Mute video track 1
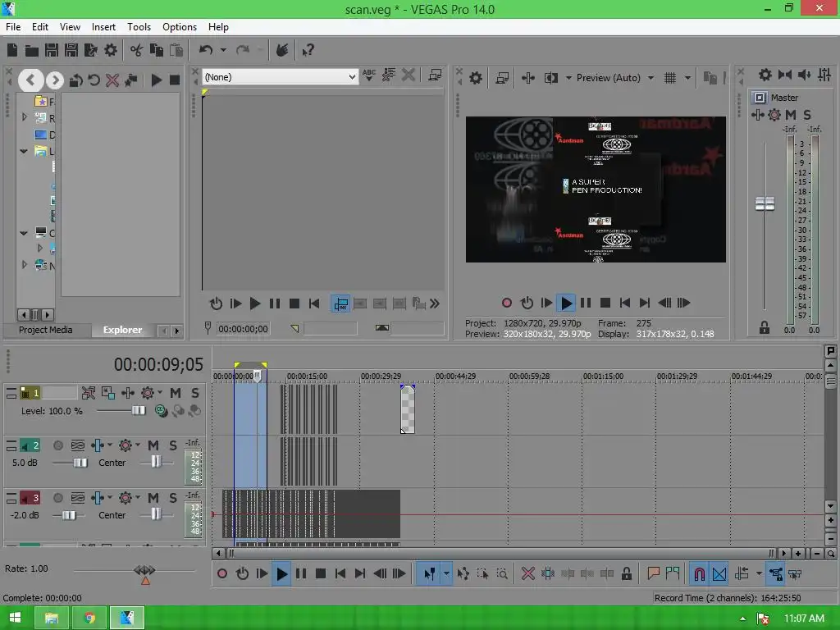Screen dimensions: 840x630 click(176, 393)
